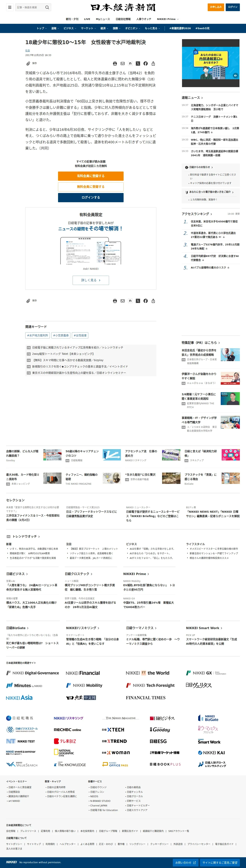Open the サイトに関するご意見ご要望 footer button
Viewport: 246px width, 868px height.
tap(220, 863)
